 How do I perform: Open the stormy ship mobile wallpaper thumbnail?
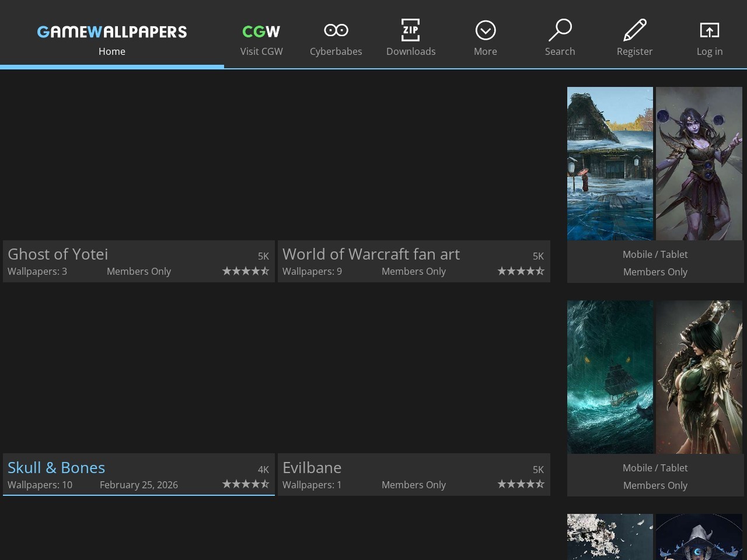coord(610,377)
